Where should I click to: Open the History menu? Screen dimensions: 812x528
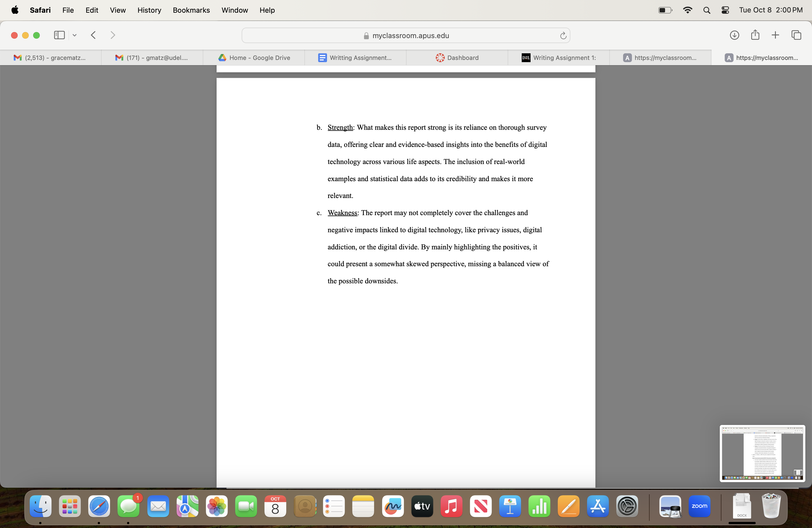pos(149,10)
